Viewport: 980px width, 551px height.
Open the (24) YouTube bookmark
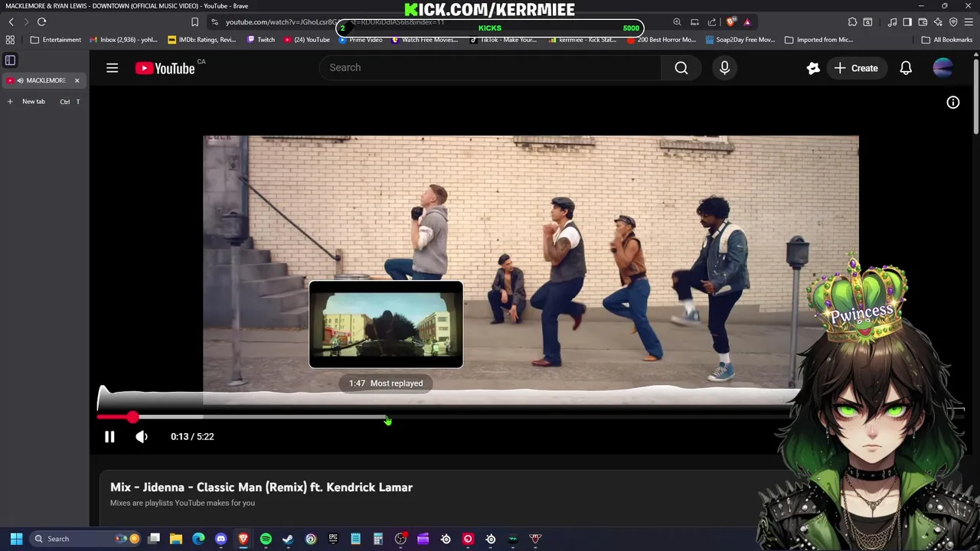pyautogui.click(x=306, y=40)
